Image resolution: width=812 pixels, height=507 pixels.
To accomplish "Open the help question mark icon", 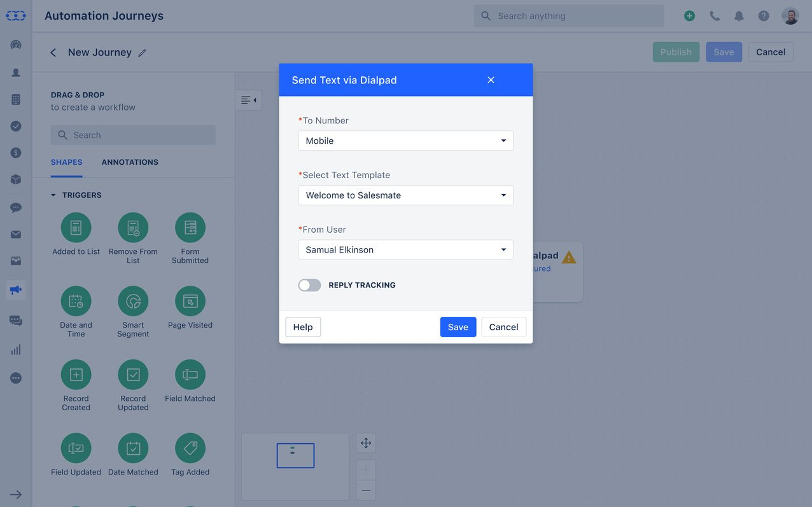I will [764, 16].
